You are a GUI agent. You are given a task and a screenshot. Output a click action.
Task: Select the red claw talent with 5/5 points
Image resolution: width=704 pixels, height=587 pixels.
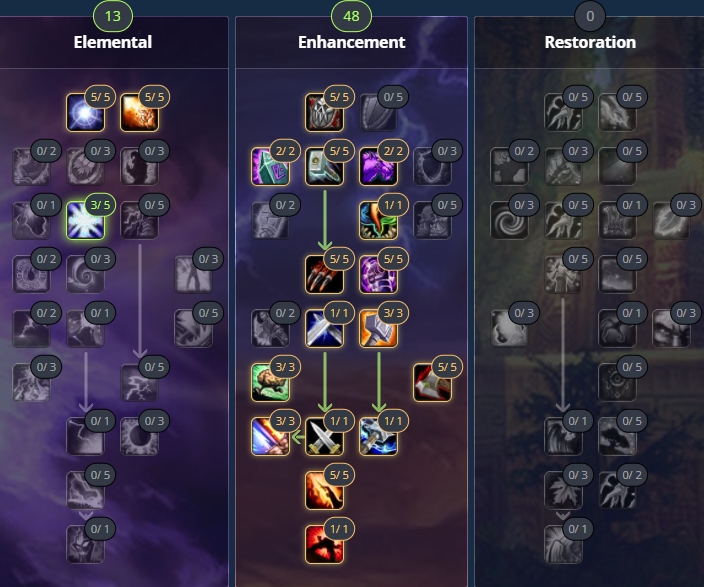pos(324,274)
